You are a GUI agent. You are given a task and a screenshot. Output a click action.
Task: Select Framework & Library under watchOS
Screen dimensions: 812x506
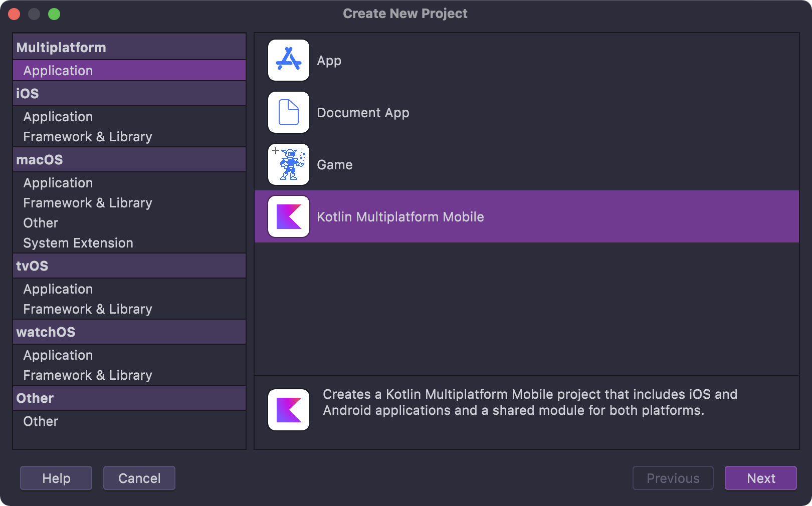pos(129,375)
